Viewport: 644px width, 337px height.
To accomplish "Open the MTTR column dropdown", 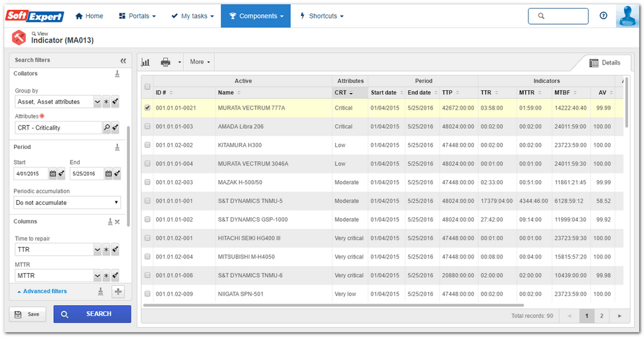I will (x=98, y=276).
